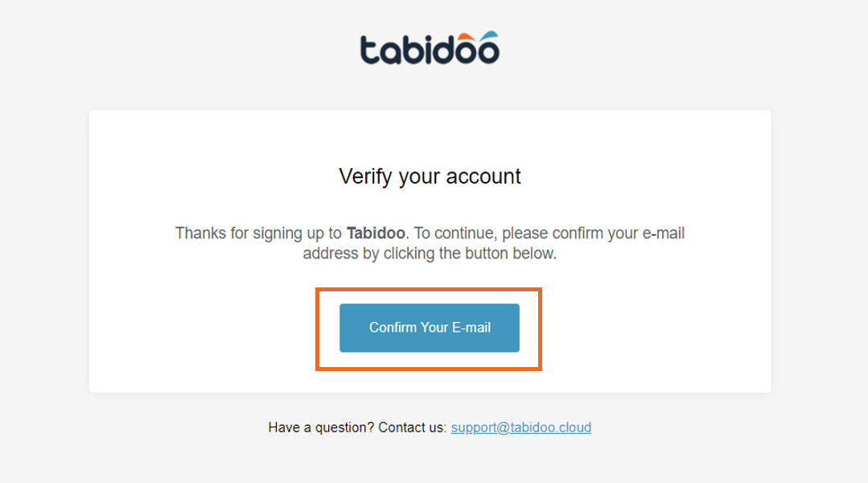Click the letter a in the Tabidoo logo

(x=392, y=53)
